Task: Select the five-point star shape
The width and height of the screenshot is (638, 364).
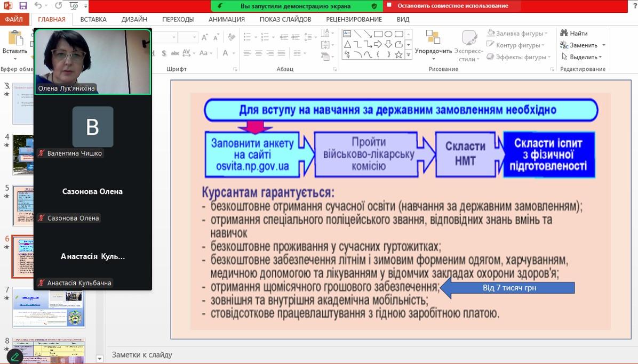Action: click(398, 54)
